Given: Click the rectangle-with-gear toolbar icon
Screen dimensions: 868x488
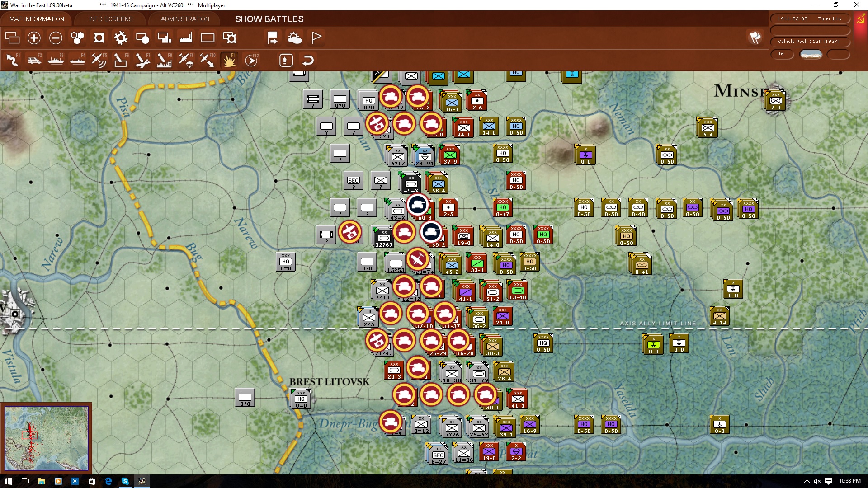Looking at the screenshot, I should pyautogui.click(x=230, y=38).
